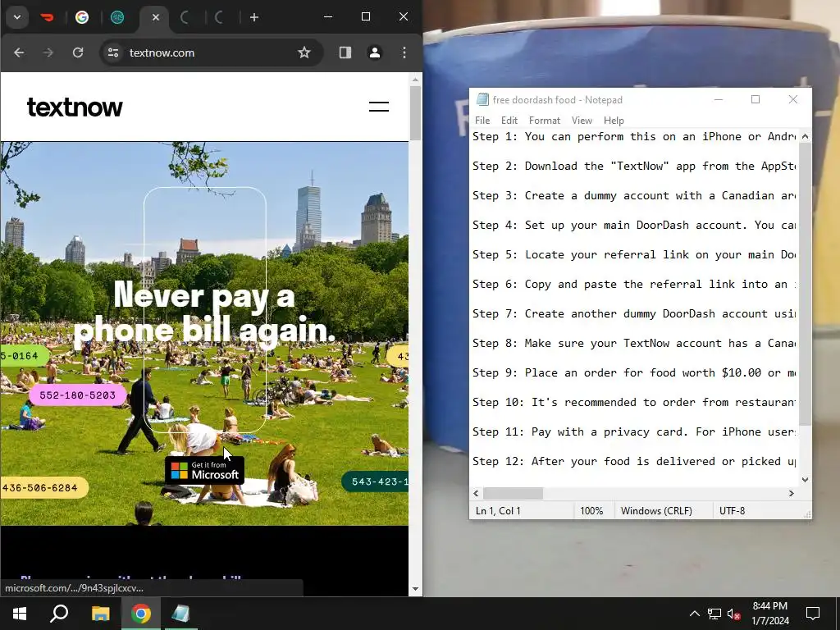Click Notepad vertical scrollbar up arrow
The width and height of the screenshot is (840, 630).
click(805, 137)
